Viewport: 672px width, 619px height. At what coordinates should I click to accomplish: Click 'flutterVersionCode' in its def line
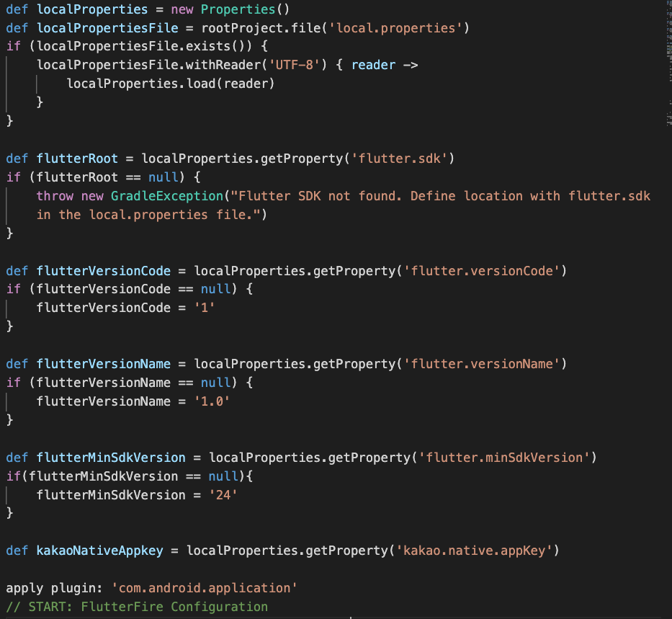(103, 270)
